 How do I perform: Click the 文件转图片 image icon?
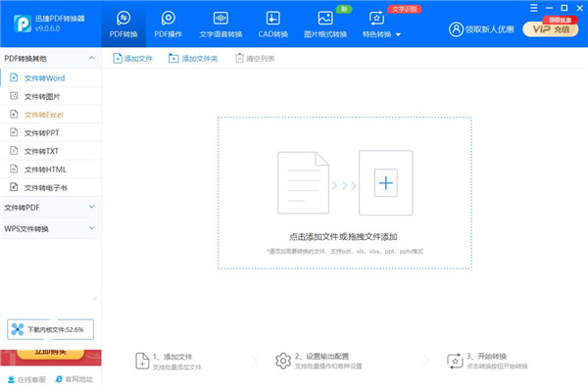[x=14, y=96]
